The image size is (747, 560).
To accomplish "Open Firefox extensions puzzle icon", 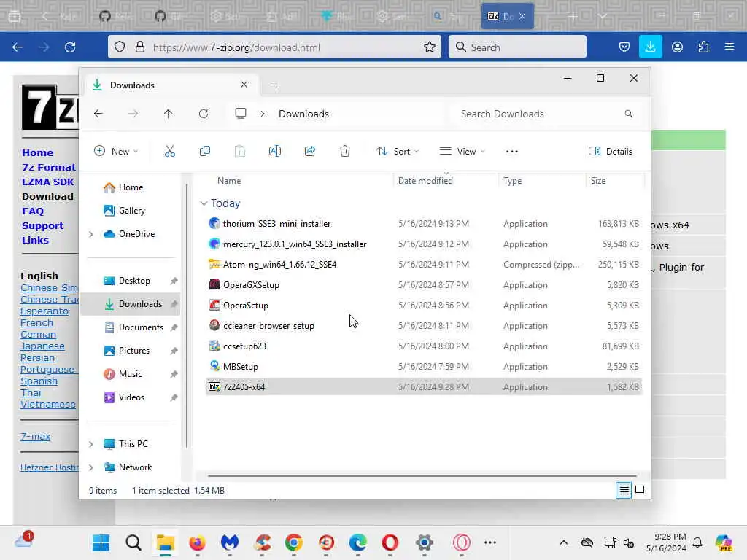I will pos(703,47).
